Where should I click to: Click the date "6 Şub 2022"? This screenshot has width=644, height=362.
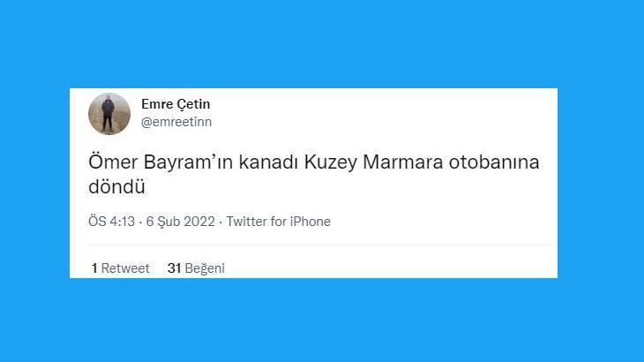[x=183, y=222]
